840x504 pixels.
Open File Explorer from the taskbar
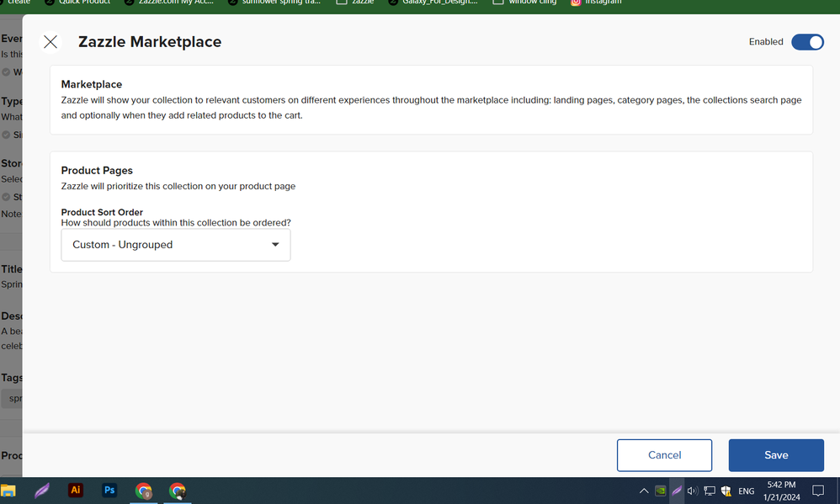8,491
